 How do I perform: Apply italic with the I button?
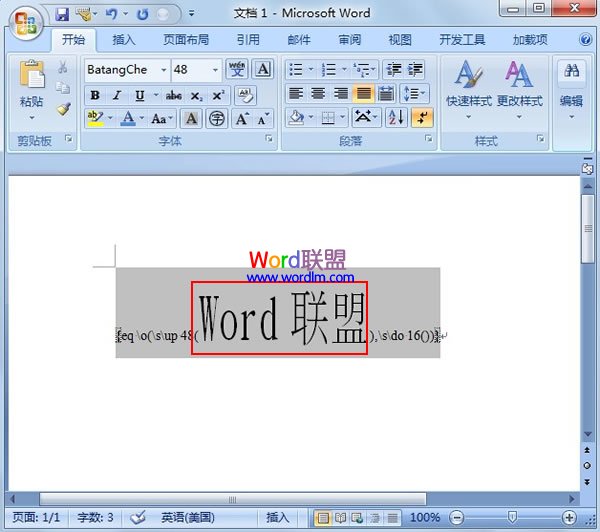point(117,96)
